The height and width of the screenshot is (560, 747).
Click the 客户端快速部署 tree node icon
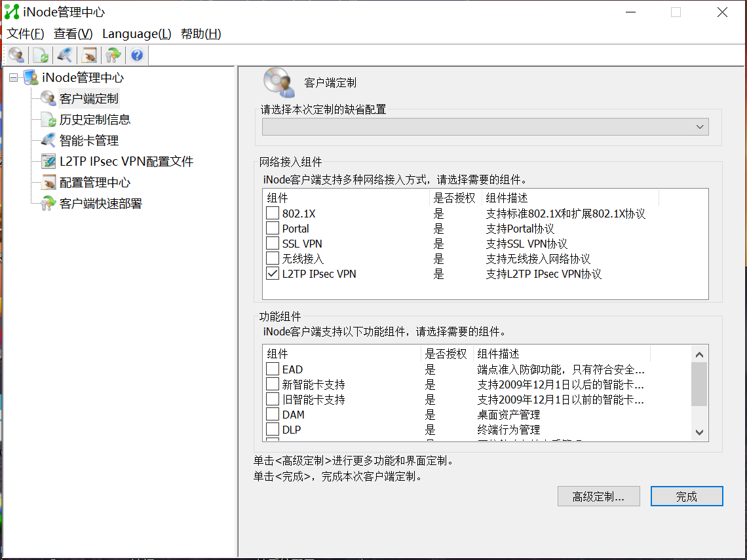coord(48,203)
